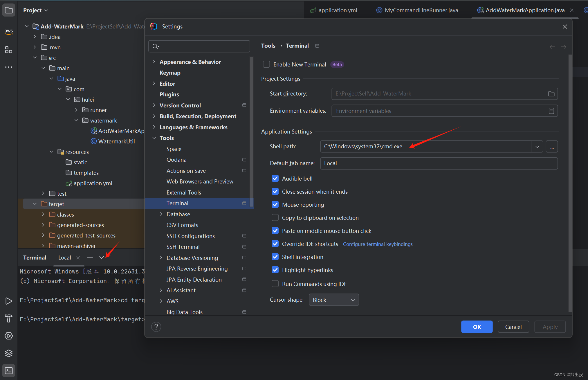Open the Services tool window icon
This screenshot has width=588, height=380.
tap(9, 336)
